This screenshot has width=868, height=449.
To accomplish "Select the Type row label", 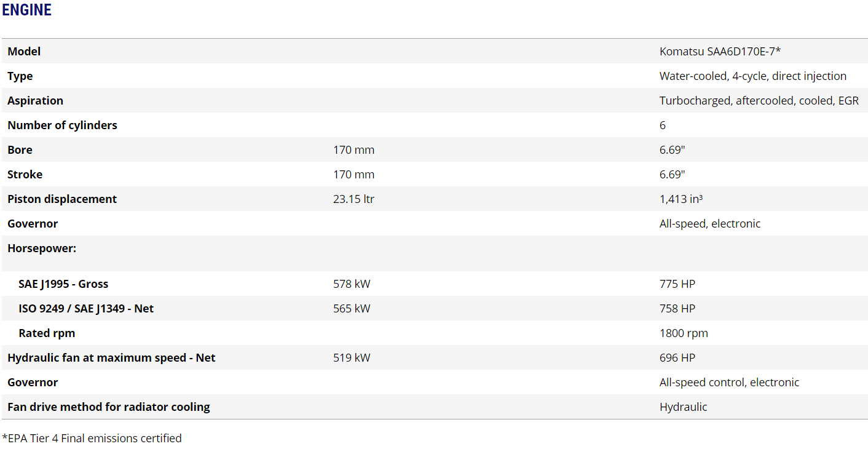I will (x=20, y=76).
